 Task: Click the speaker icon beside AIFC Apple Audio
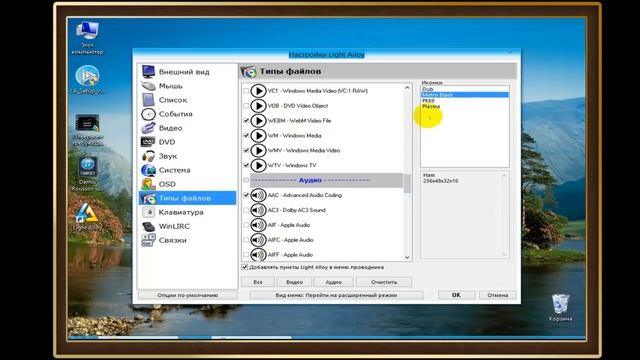(258, 240)
